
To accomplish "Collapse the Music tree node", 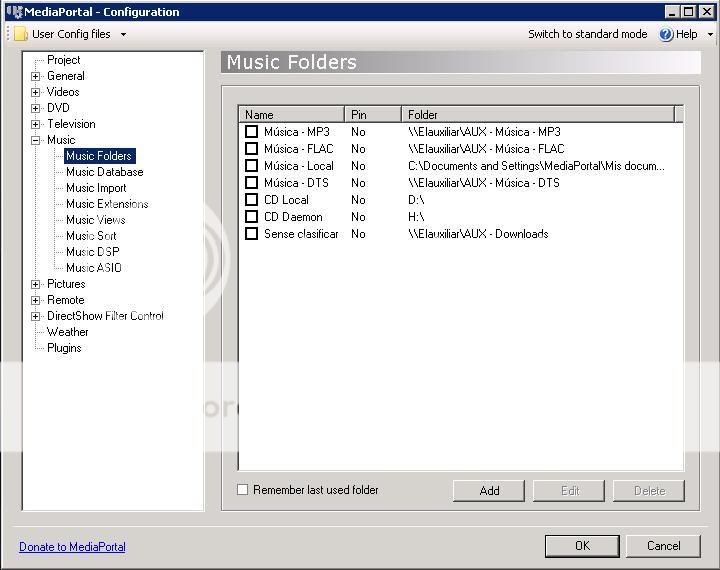I will pyautogui.click(x=35, y=141).
